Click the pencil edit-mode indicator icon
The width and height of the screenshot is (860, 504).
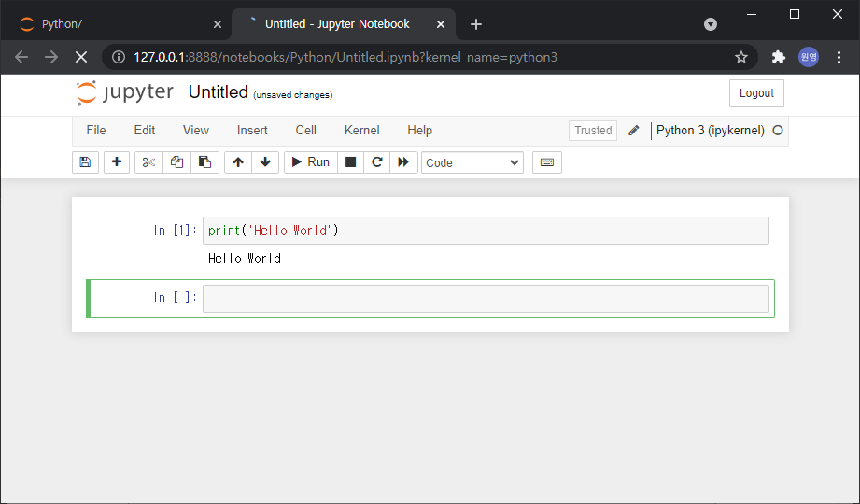coord(633,131)
